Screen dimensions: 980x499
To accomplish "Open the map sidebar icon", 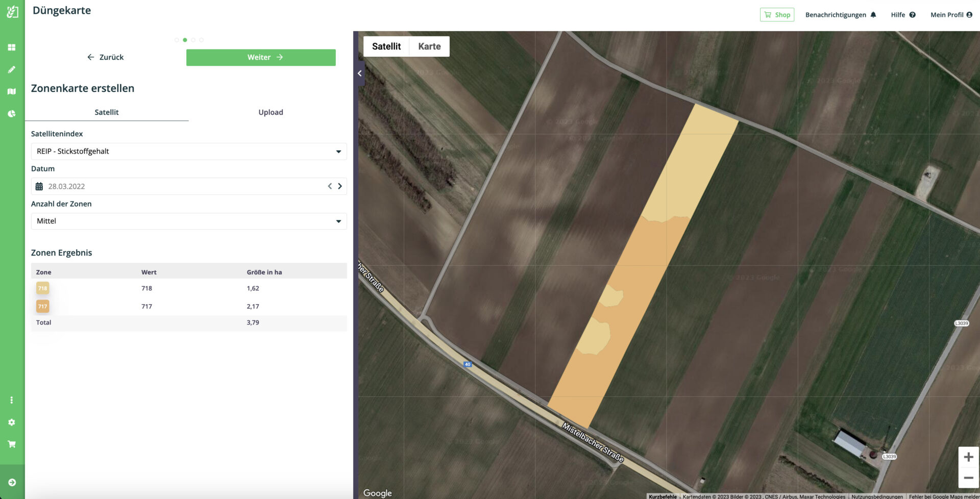I will (12, 91).
